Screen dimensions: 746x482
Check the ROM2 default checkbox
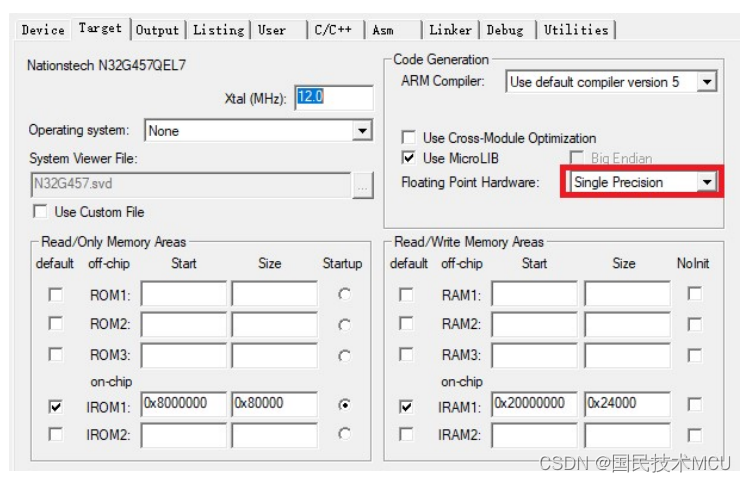[x=56, y=324]
